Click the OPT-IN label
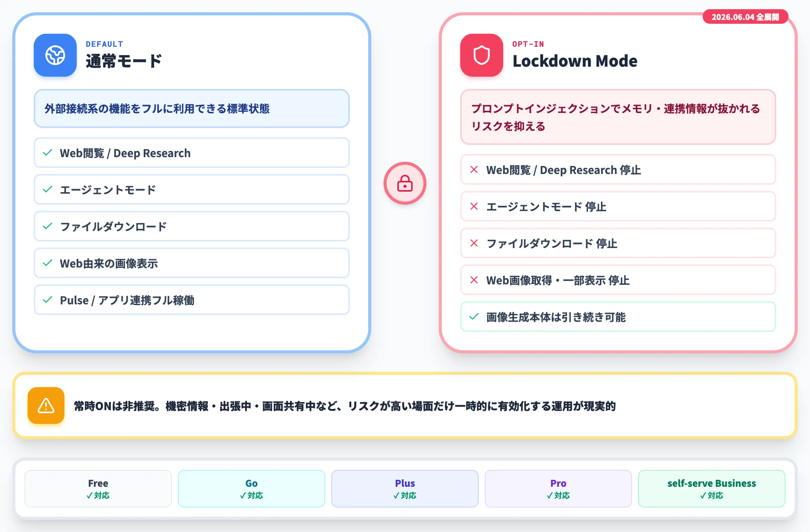810x532 pixels. [x=528, y=44]
